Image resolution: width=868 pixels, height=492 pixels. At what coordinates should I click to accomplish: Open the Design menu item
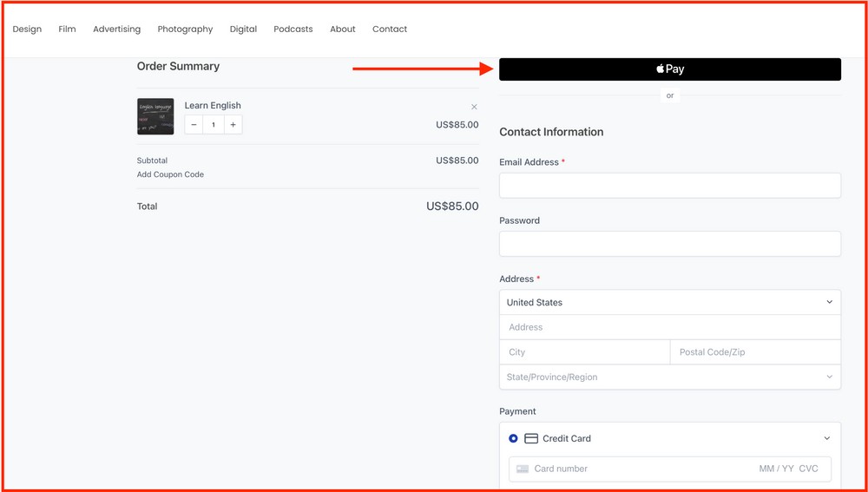point(27,30)
